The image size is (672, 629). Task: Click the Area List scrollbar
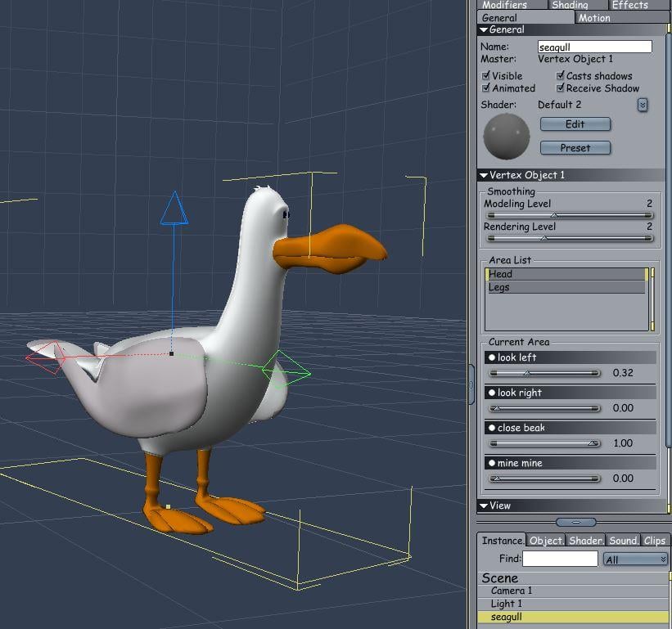point(652,299)
